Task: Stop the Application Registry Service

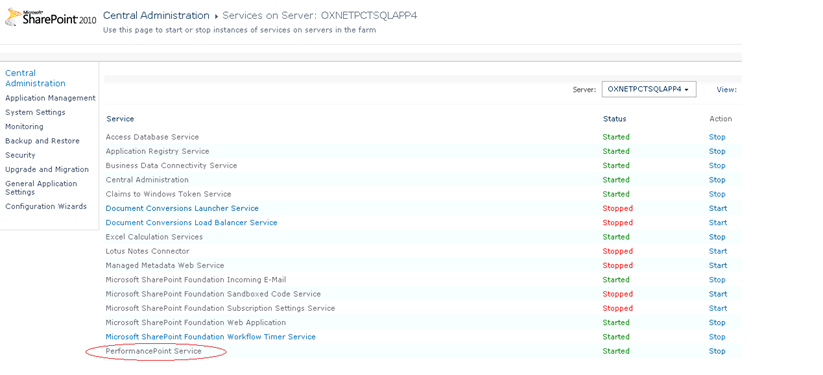Action: (717, 151)
